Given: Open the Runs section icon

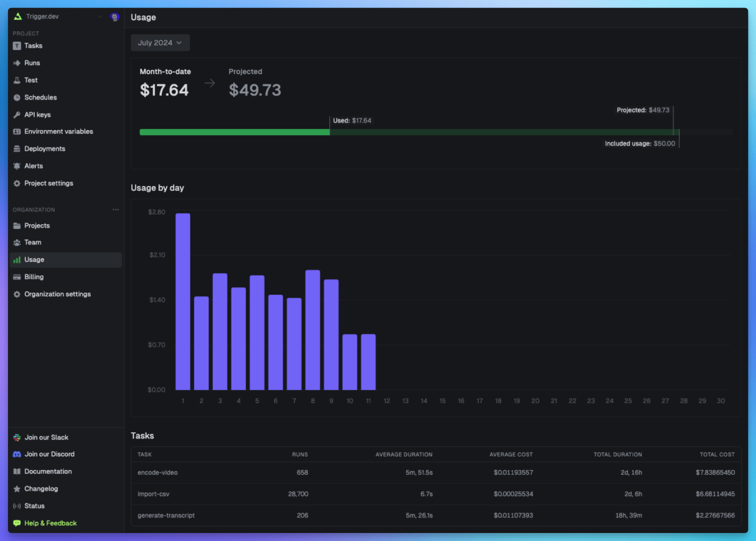Looking at the screenshot, I should coord(16,63).
